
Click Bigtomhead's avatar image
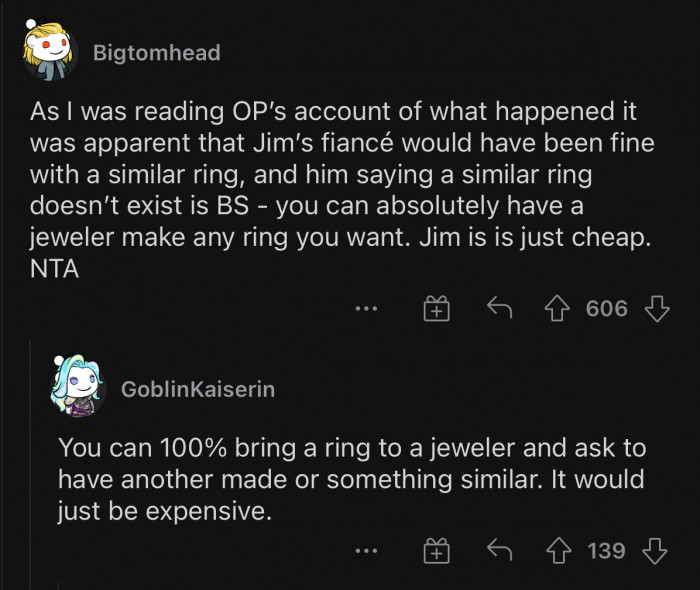point(49,51)
